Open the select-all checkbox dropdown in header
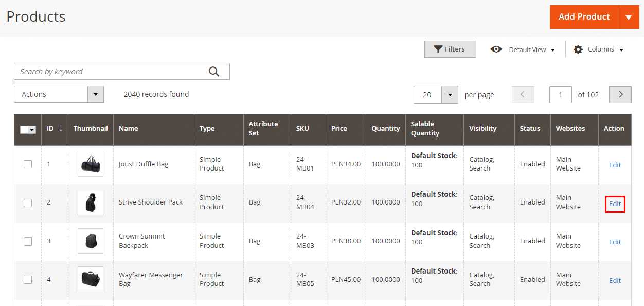This screenshot has height=306, width=644. (32, 130)
